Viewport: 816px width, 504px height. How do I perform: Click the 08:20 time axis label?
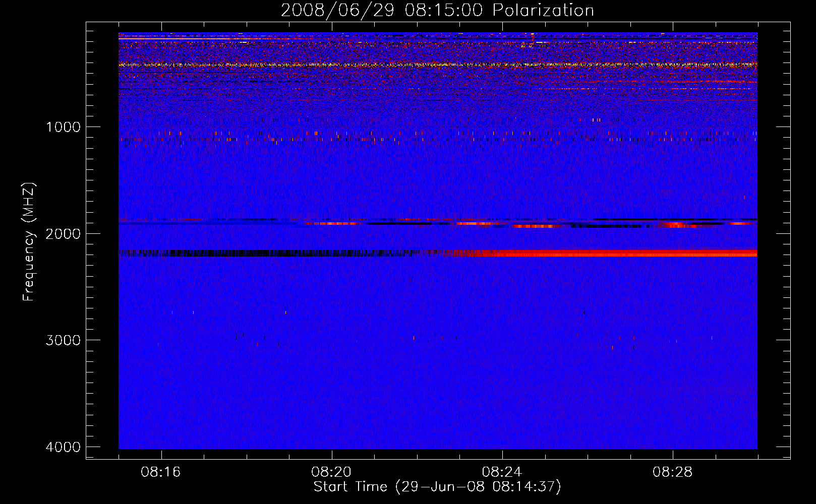[x=331, y=472]
